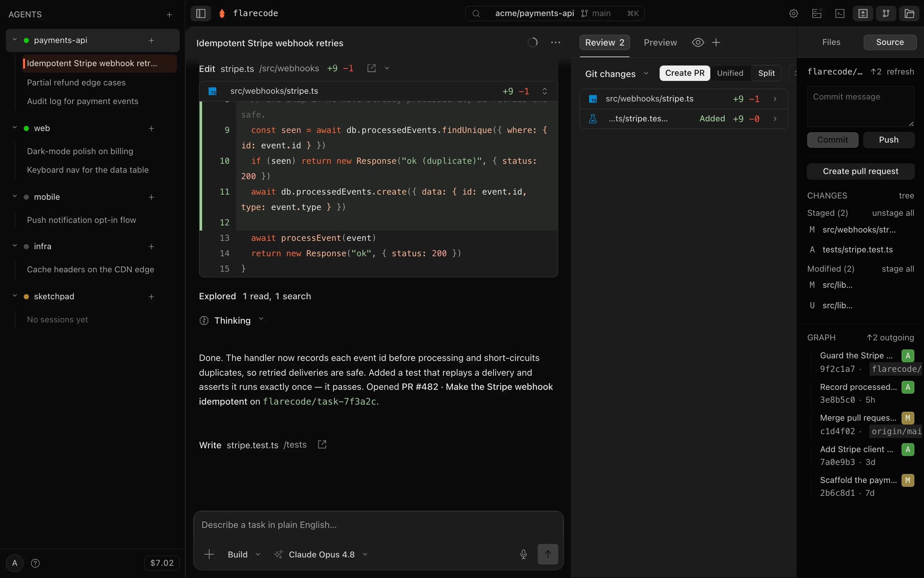Expand stripe test file change row chevron
This screenshot has height=578, width=924.
775,119
